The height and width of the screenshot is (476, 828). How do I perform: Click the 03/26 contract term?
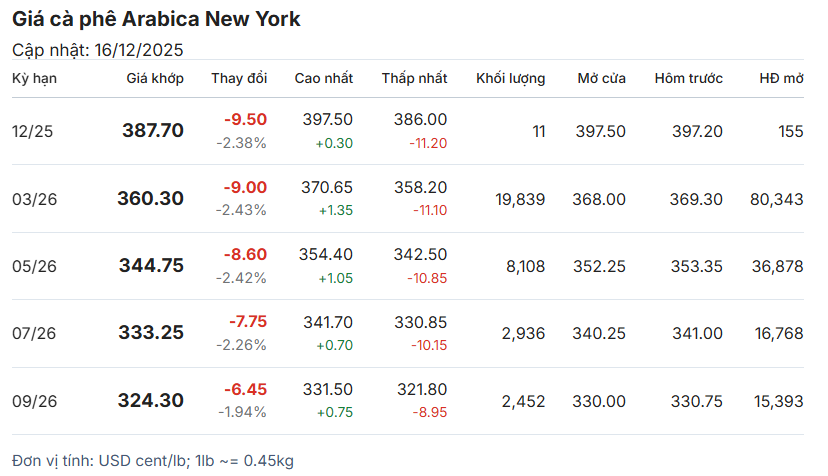tap(35, 199)
